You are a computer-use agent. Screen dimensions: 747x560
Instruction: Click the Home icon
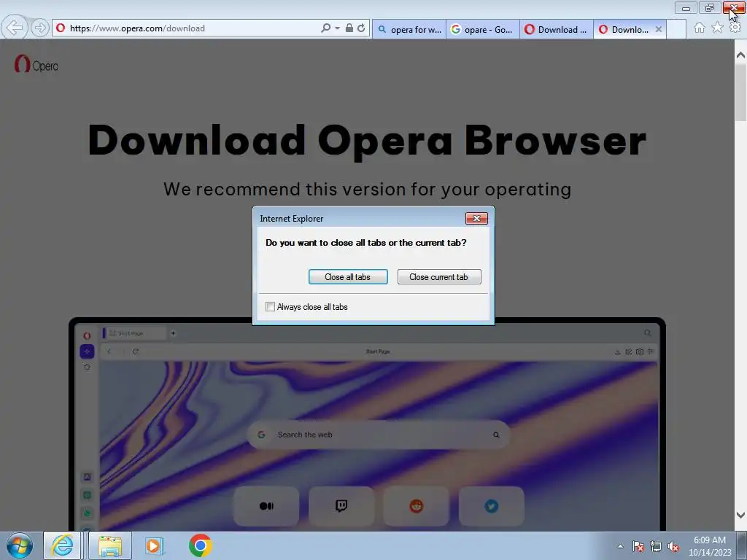(x=700, y=28)
